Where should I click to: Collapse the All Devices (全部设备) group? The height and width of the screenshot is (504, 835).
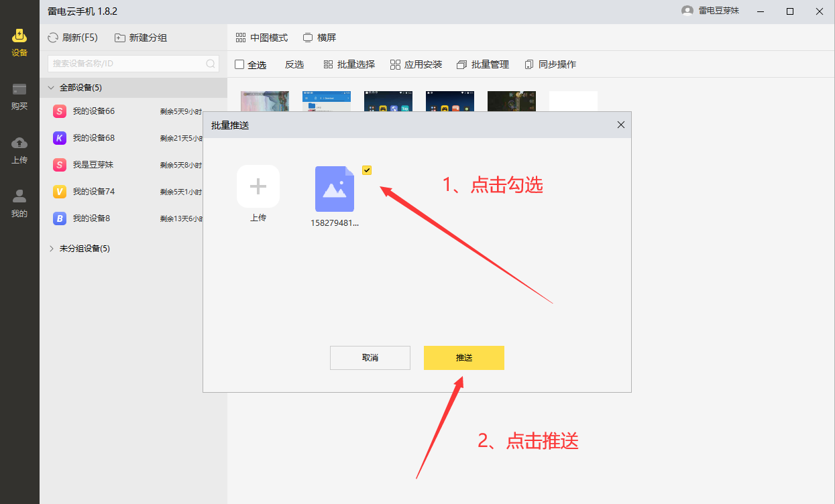click(51, 88)
